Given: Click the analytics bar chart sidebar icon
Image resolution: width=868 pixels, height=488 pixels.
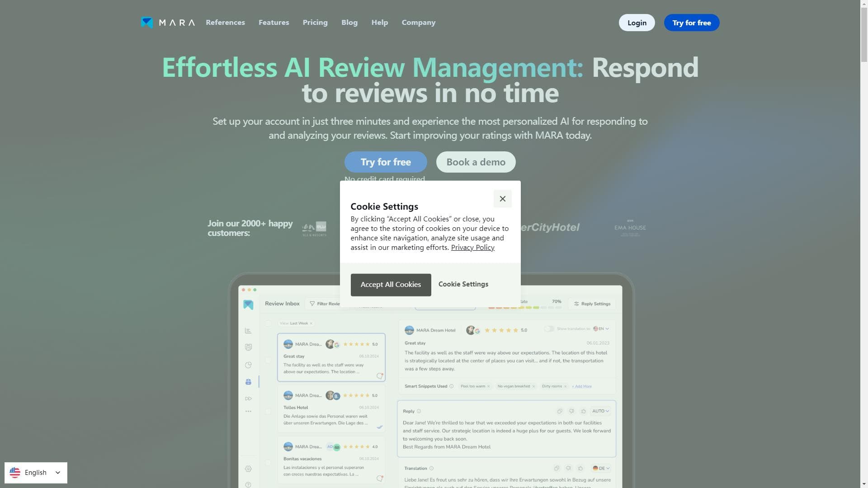Looking at the screenshot, I should [x=248, y=331].
